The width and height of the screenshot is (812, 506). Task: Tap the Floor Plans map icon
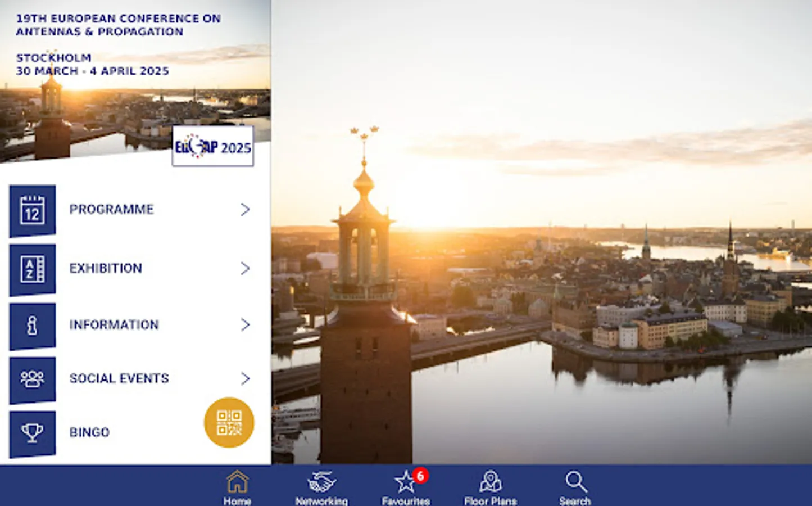point(490,481)
